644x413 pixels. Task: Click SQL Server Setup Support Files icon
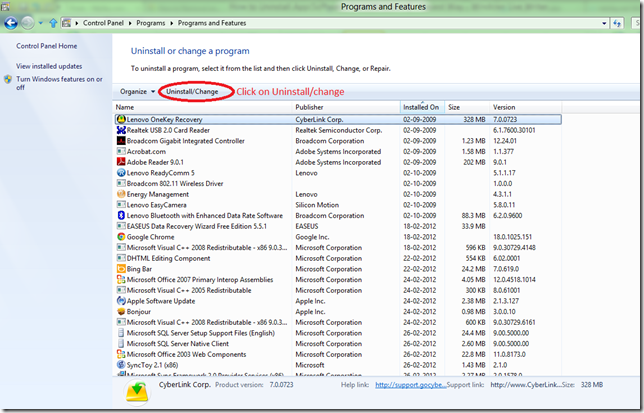point(121,333)
